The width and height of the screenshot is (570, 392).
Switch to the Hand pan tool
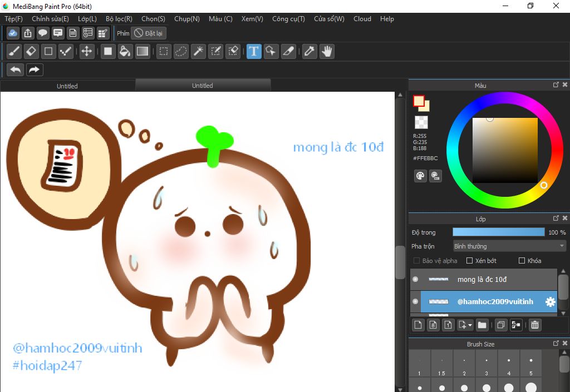pyautogui.click(x=327, y=52)
